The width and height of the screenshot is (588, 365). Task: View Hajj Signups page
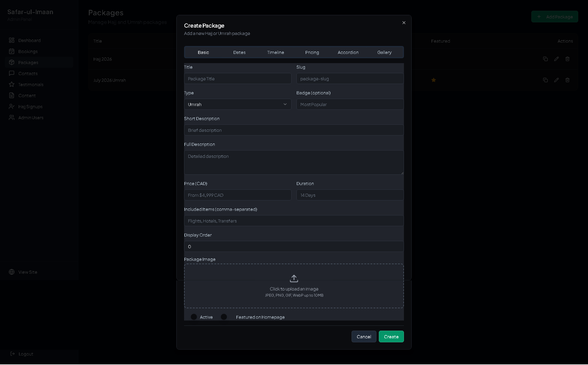[x=31, y=106]
